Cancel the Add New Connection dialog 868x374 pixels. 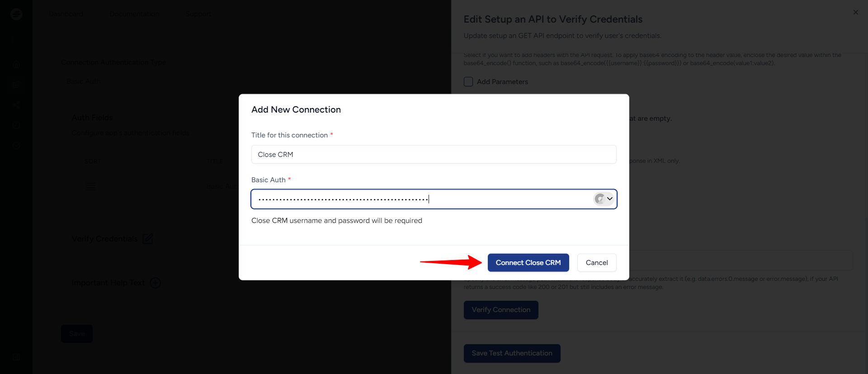pos(597,263)
